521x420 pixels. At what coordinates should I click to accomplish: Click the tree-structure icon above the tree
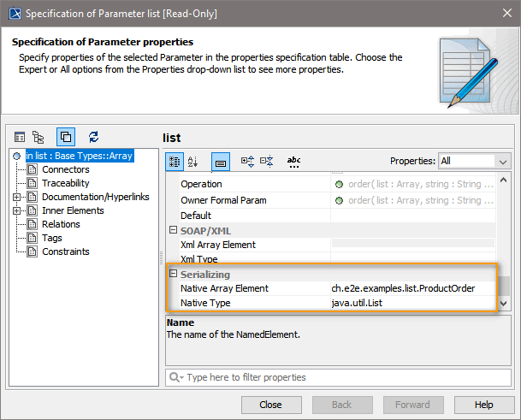38,137
